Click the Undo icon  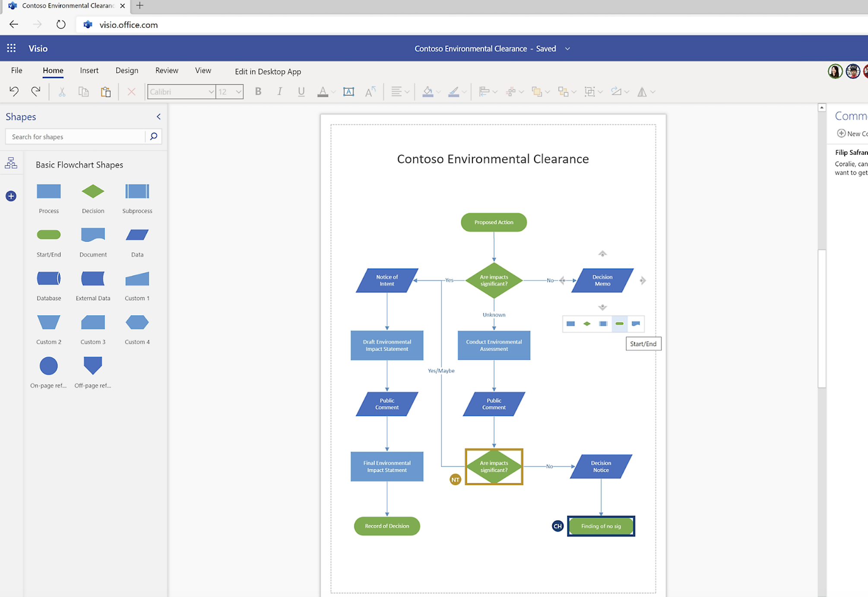[14, 92]
